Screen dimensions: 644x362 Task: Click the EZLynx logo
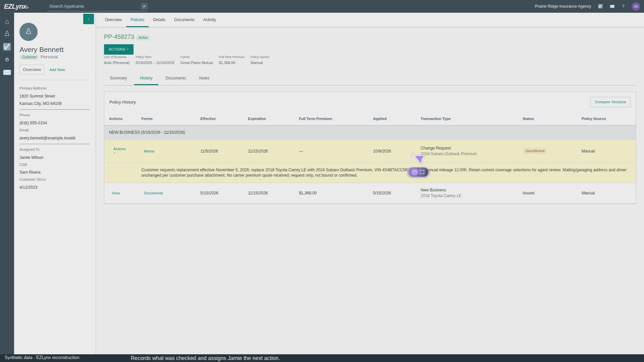pyautogui.click(x=16, y=7)
